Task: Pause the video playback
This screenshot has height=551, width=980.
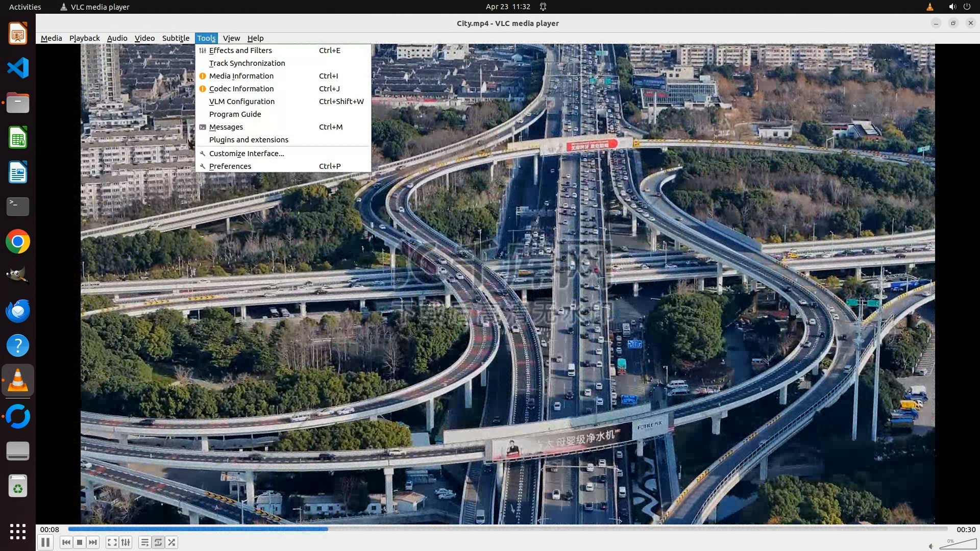Action: (45, 542)
